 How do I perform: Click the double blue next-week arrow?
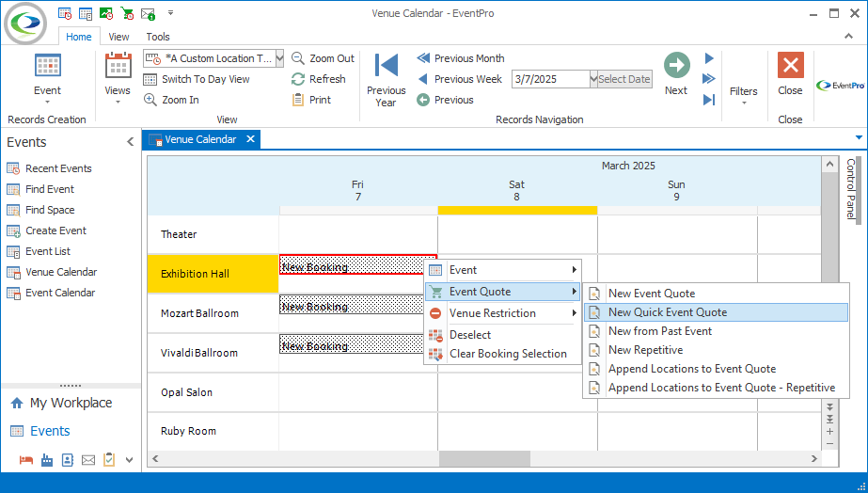pyautogui.click(x=709, y=79)
